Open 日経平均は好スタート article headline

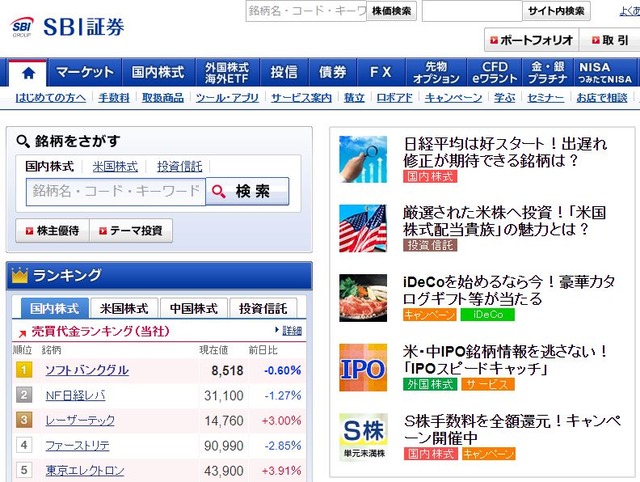pyautogui.click(x=505, y=152)
